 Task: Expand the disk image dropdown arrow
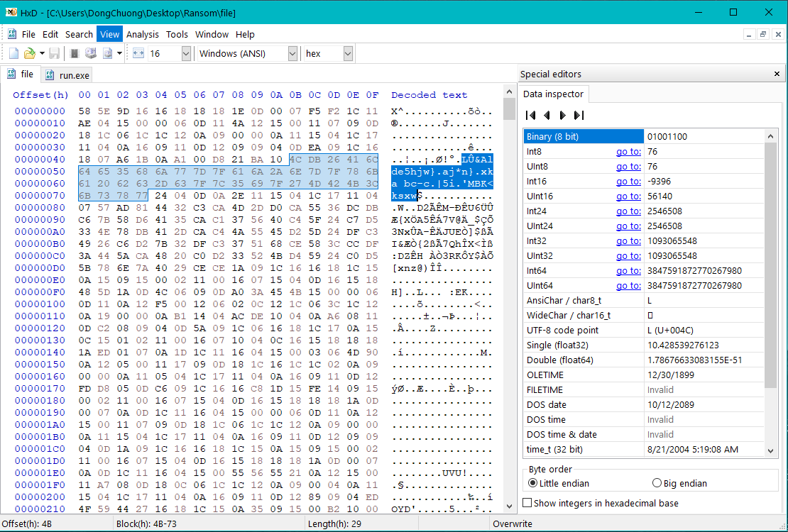point(119,53)
